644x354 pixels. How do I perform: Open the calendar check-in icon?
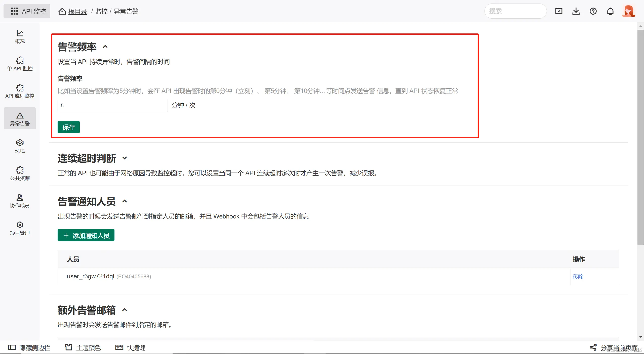(x=559, y=11)
